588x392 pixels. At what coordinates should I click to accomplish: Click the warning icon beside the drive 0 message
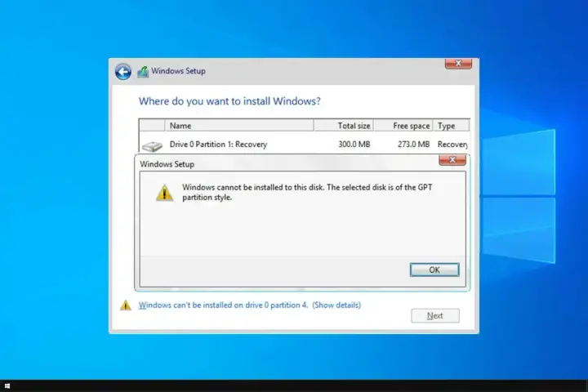coord(126,305)
